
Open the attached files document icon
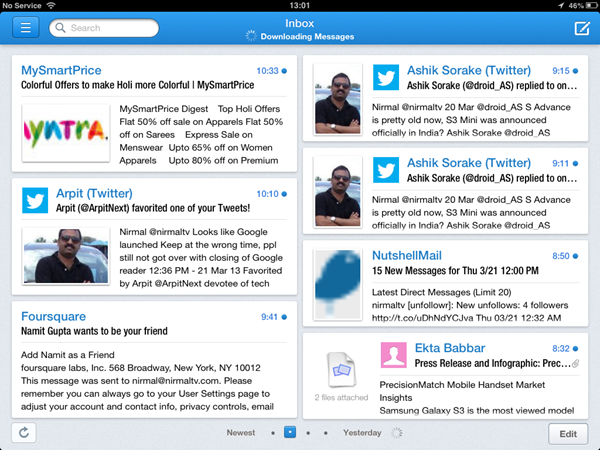click(342, 370)
